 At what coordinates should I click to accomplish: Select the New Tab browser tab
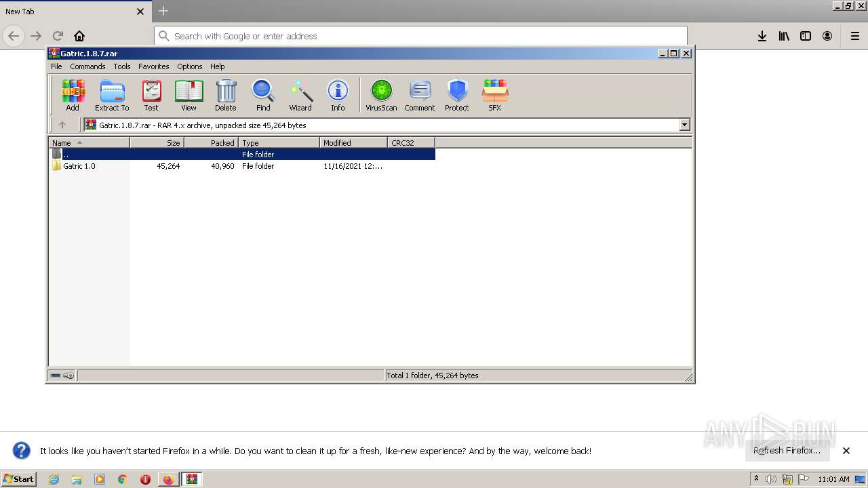(75, 12)
